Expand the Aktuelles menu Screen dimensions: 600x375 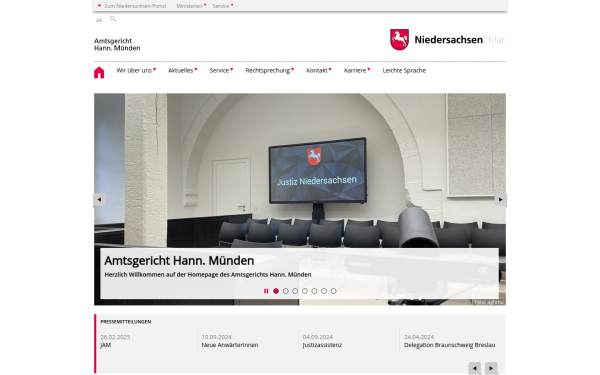point(183,70)
